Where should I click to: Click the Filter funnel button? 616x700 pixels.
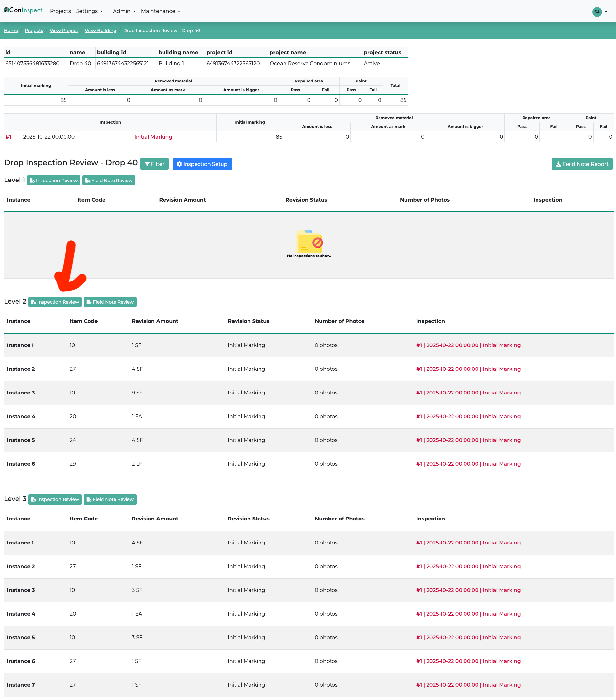pyautogui.click(x=154, y=164)
